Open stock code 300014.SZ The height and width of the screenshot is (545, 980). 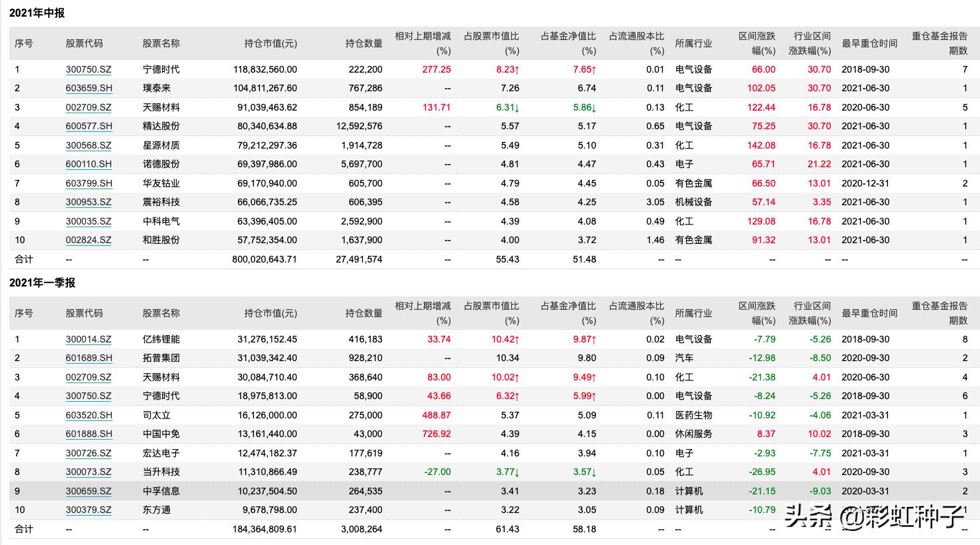(88, 339)
